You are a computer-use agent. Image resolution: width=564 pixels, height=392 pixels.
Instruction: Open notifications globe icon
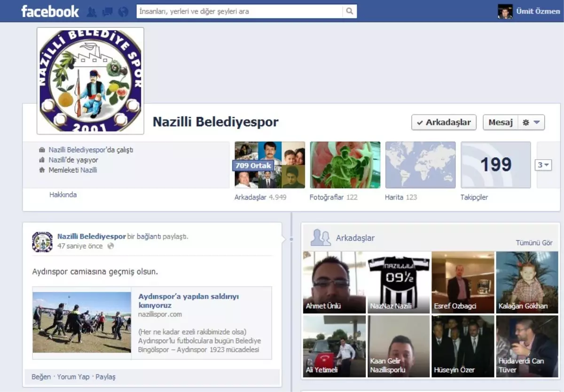pyautogui.click(x=123, y=11)
